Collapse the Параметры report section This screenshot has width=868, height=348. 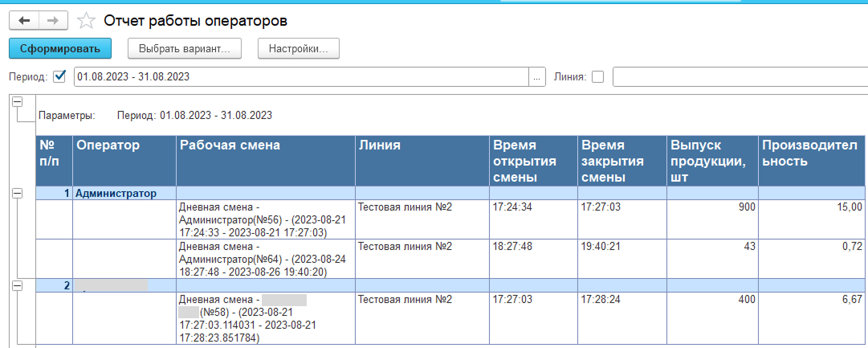18,102
